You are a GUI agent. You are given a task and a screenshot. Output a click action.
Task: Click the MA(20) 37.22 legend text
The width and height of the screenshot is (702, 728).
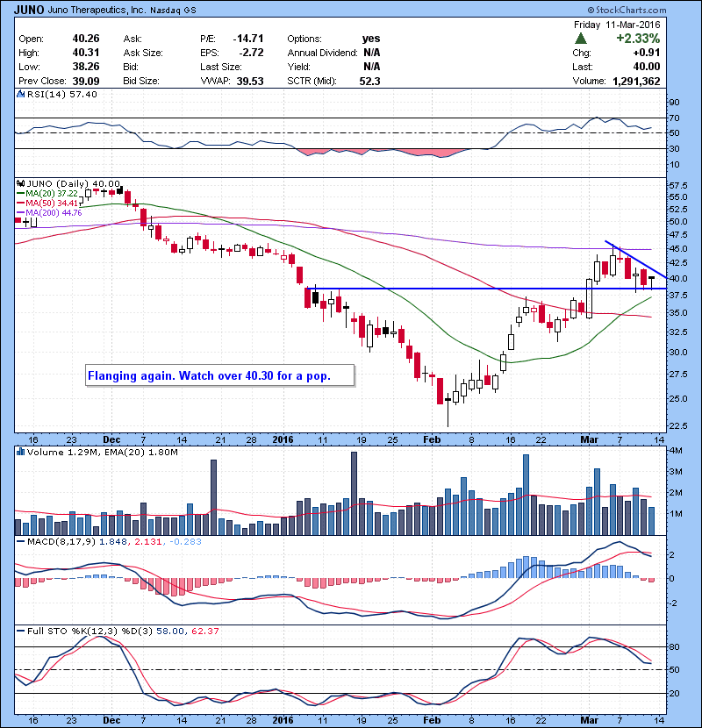[x=52, y=194]
